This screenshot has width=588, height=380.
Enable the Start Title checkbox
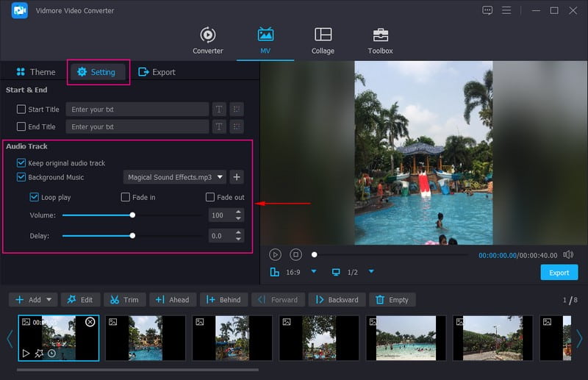[x=21, y=110]
